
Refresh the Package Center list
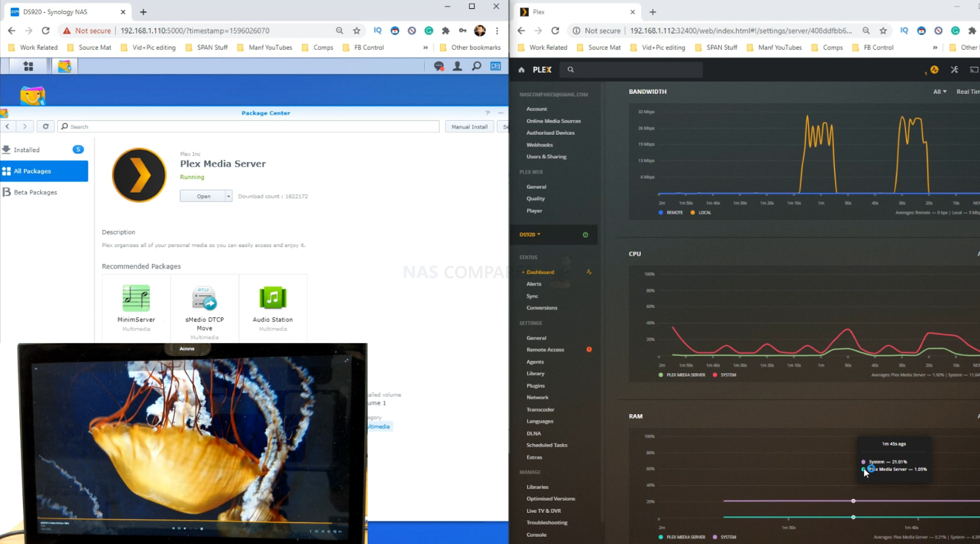point(46,127)
